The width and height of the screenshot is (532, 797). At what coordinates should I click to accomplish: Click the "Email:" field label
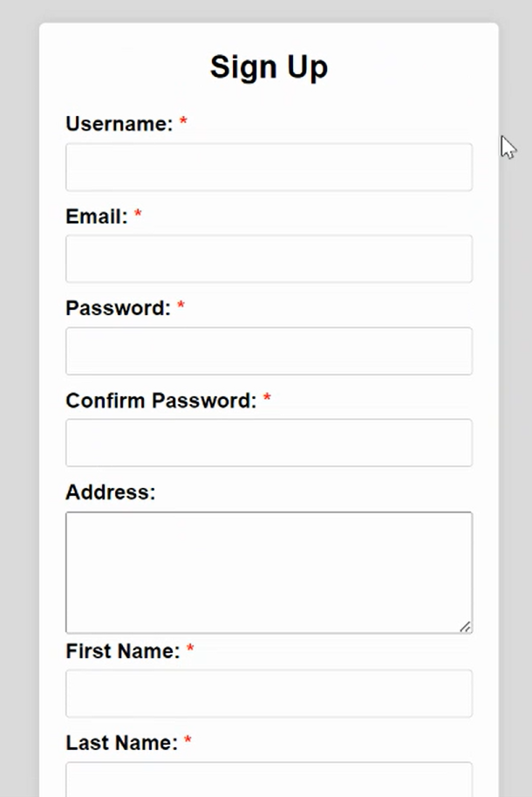[97, 216]
